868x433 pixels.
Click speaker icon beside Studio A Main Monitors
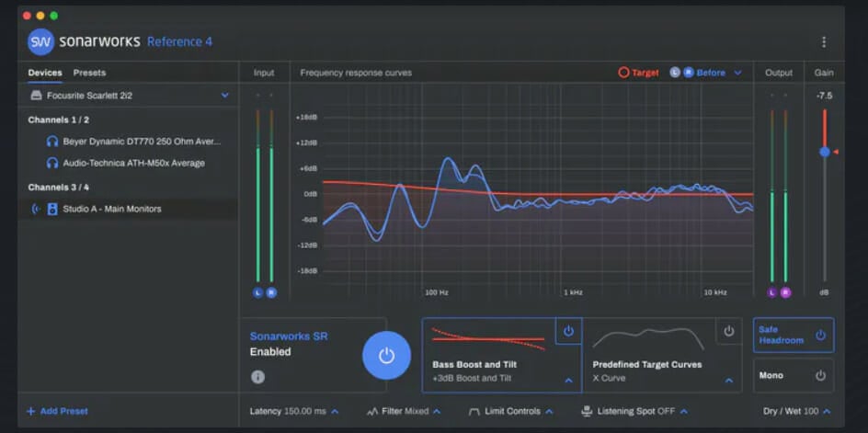point(52,209)
